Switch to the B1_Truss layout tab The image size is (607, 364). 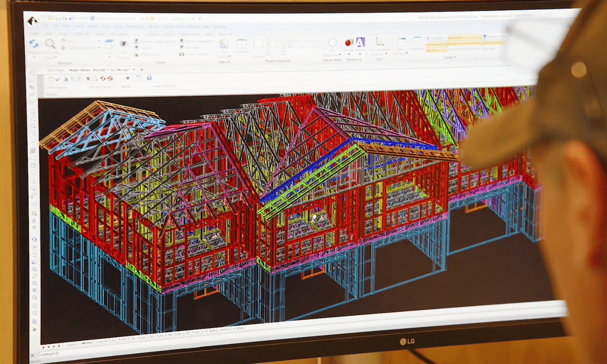[x=119, y=339]
